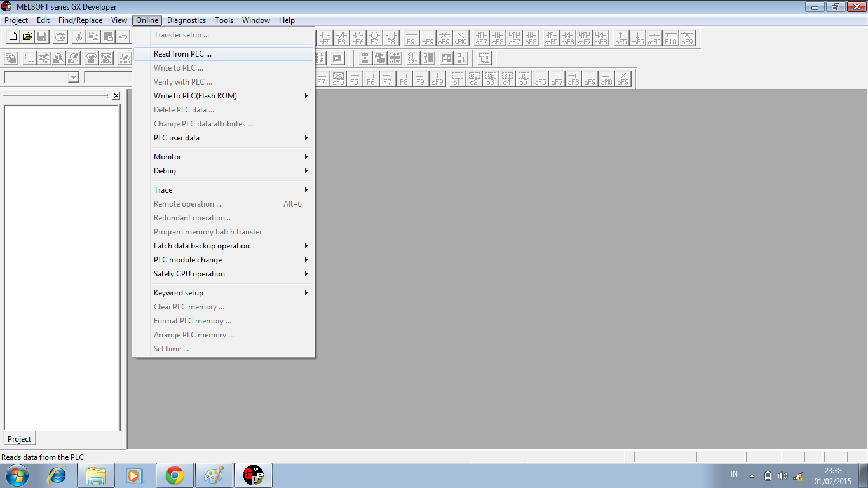This screenshot has height=488, width=868.
Task: Open a project using the folder icon
Action: pos(27,37)
